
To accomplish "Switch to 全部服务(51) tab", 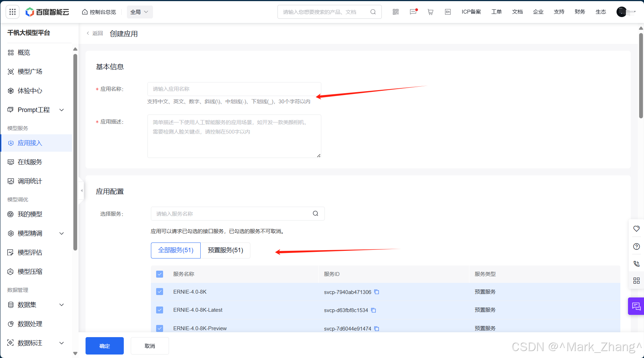I will coord(176,250).
